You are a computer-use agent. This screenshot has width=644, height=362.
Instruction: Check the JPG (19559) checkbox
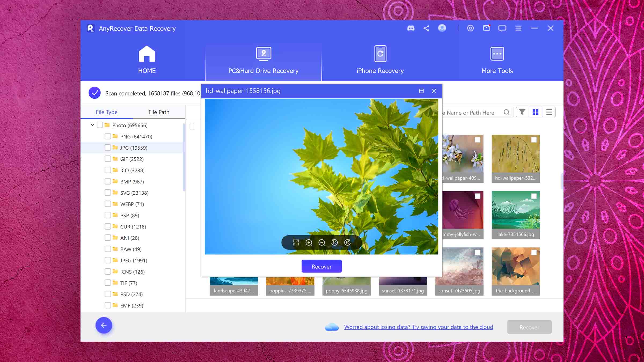click(x=108, y=147)
